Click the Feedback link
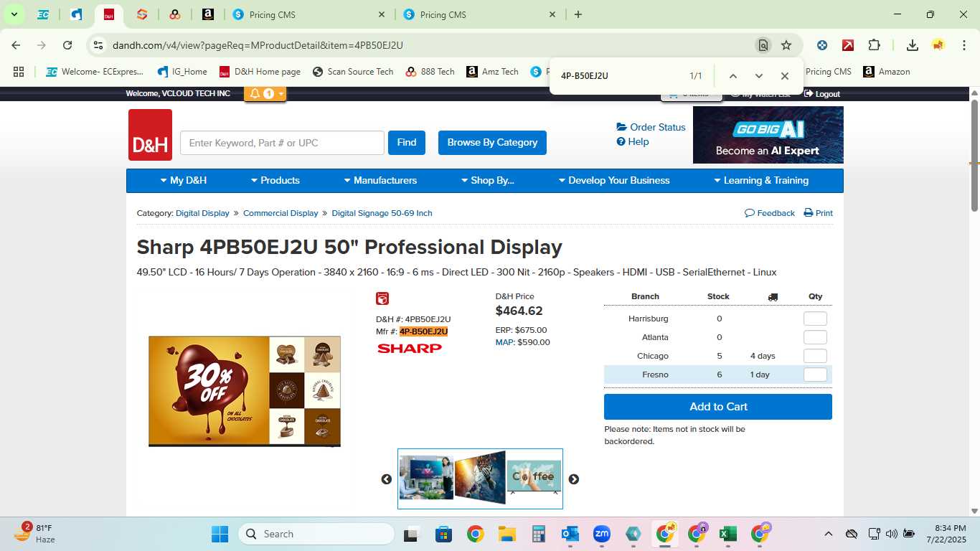The width and height of the screenshot is (980, 551). click(x=770, y=213)
